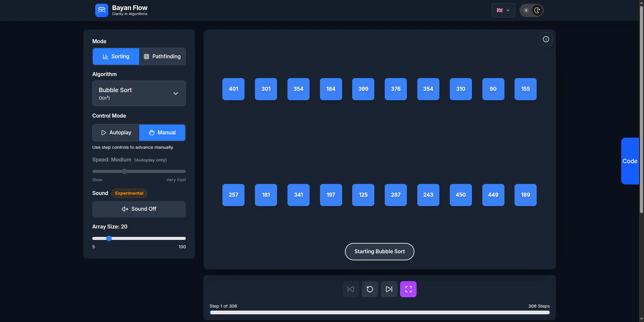
Task: Switch to light theme sun icon
Action: coord(526,10)
